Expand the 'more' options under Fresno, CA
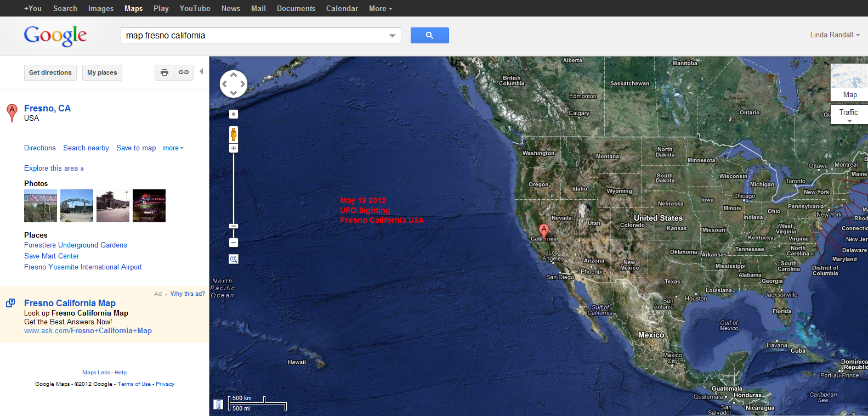 (173, 148)
